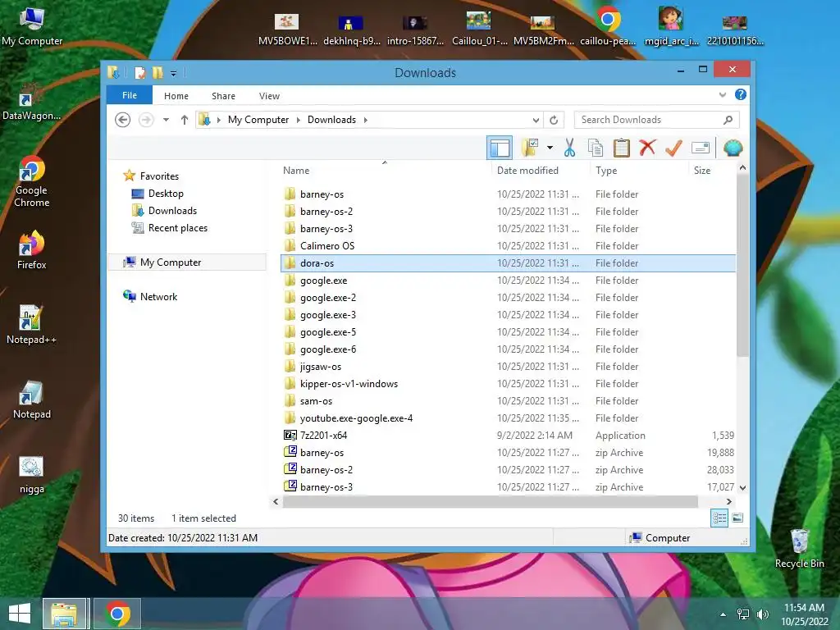
Task: Click My Computer in the address breadcrumb
Action: click(x=258, y=120)
